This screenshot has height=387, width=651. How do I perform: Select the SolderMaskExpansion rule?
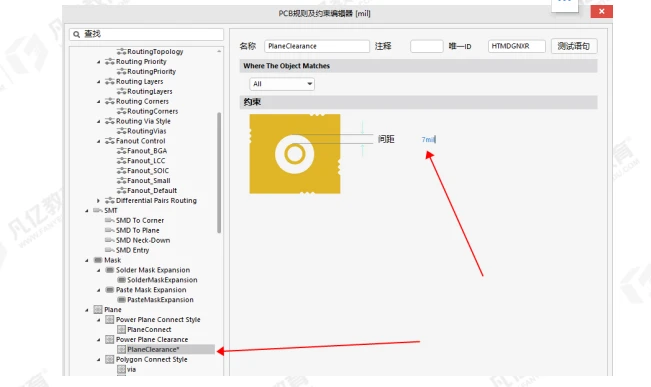[x=162, y=280]
